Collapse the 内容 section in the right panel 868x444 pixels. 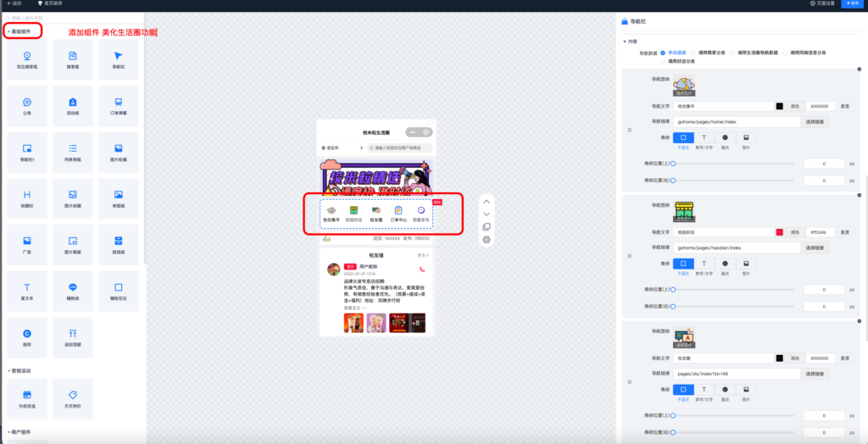pos(630,41)
